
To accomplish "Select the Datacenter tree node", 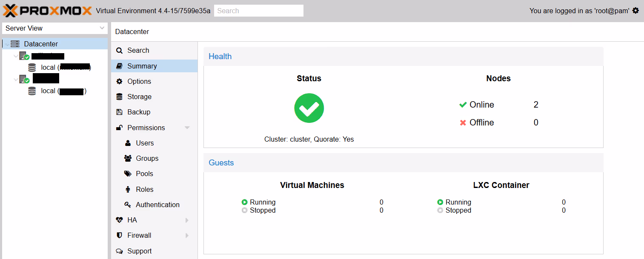I will [41, 44].
